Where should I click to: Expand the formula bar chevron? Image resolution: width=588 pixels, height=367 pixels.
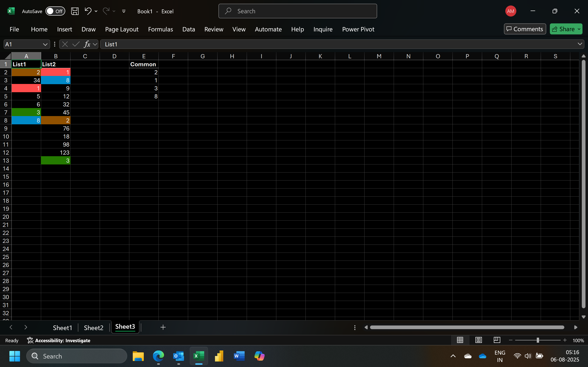[x=580, y=44]
